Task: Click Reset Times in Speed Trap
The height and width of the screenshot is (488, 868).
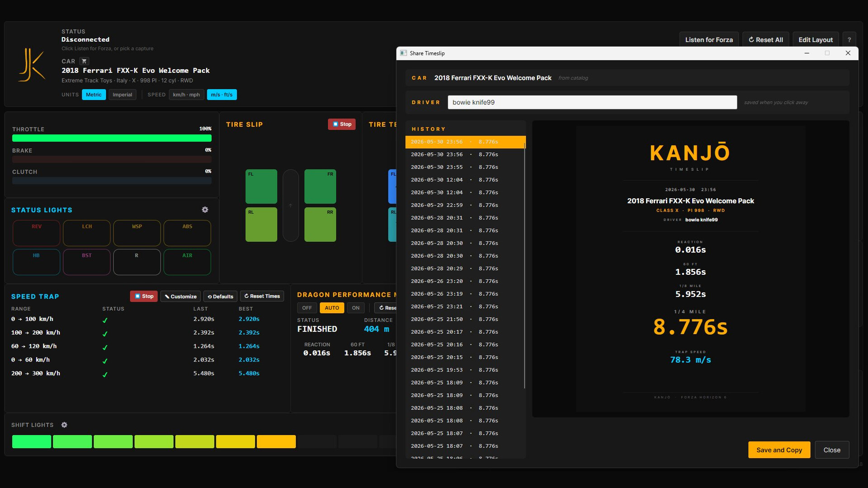Action: point(262,296)
